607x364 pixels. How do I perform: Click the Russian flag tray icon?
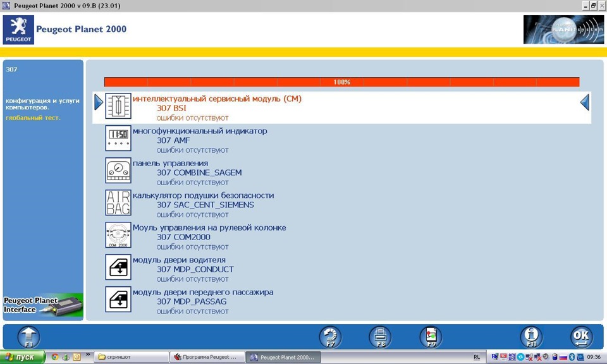(x=563, y=357)
